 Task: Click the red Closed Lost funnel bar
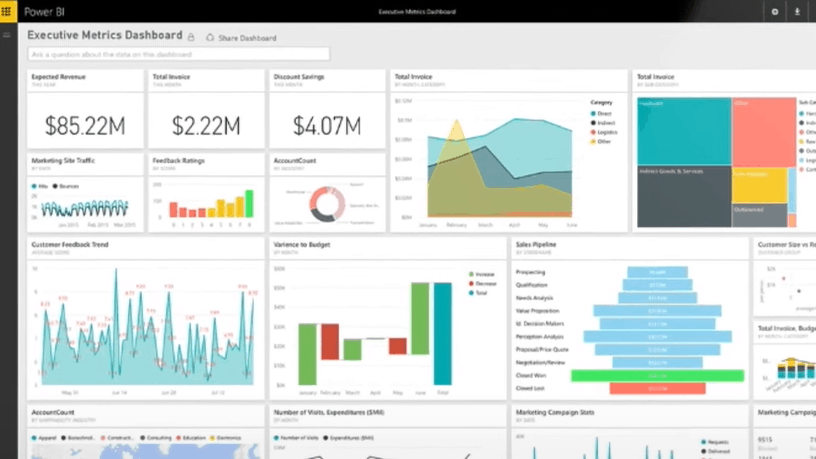(x=657, y=389)
